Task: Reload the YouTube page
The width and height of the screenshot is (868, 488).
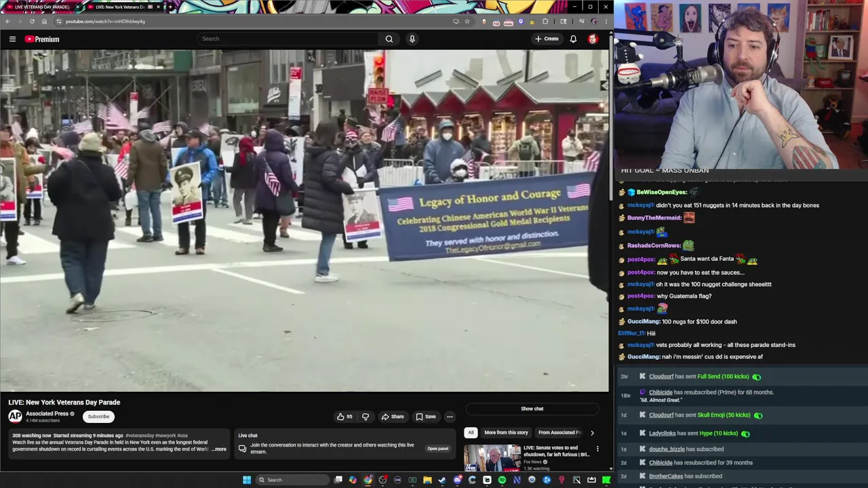Action: (32, 21)
